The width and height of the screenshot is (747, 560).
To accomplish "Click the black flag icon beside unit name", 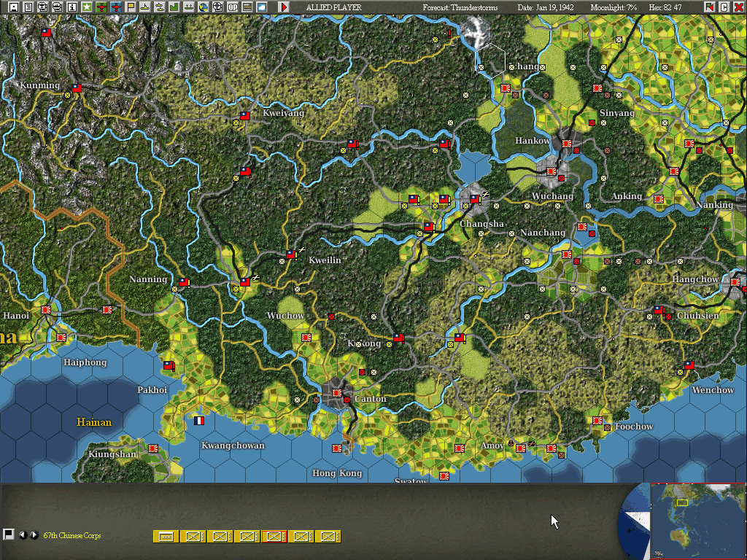I will (x=8, y=534).
